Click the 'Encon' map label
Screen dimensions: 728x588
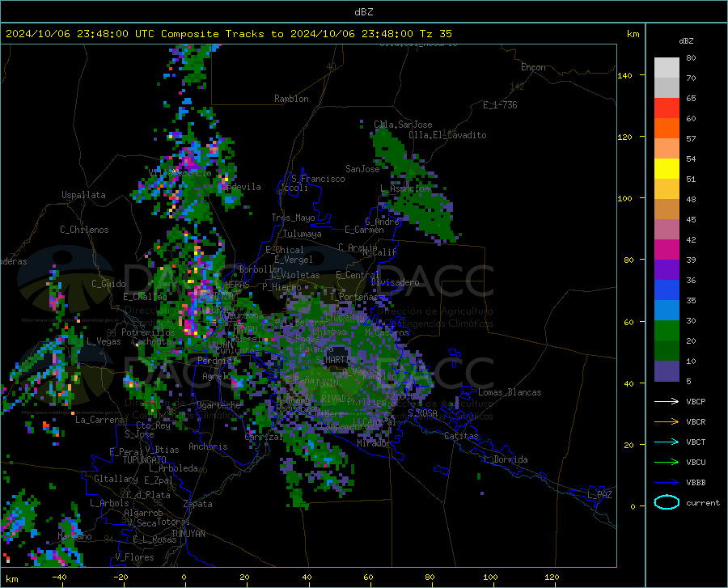pos(533,67)
